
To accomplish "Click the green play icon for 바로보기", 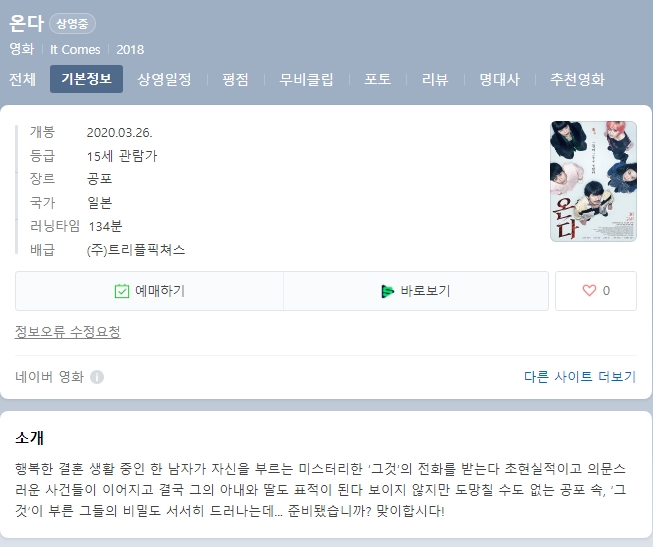I will [387, 291].
